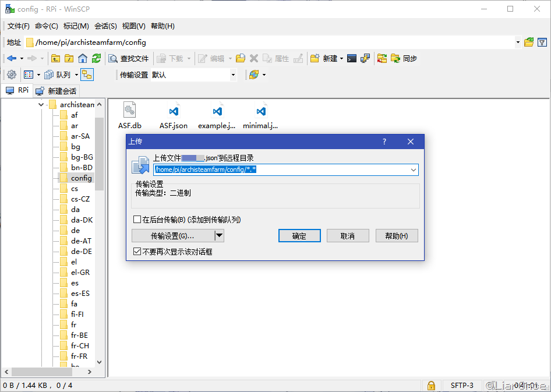This screenshot has height=392, width=551.
Task: Go back with the blue back arrow
Action: [x=12, y=58]
